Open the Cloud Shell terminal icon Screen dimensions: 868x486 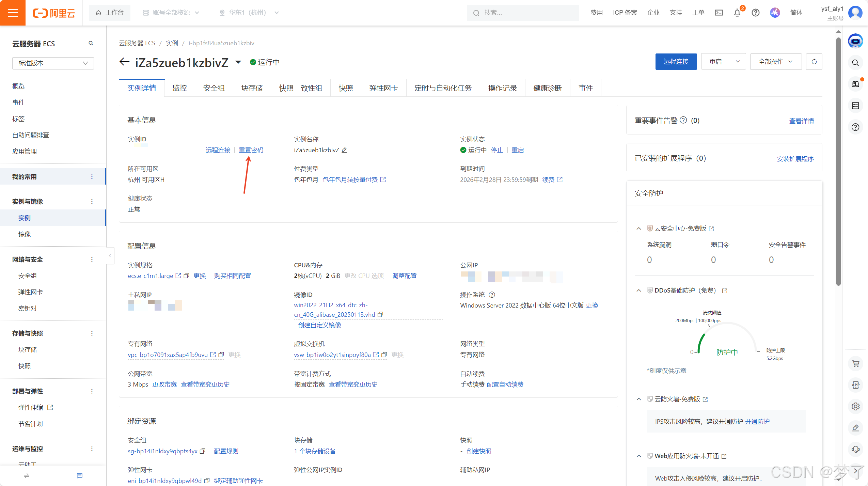tap(719, 13)
